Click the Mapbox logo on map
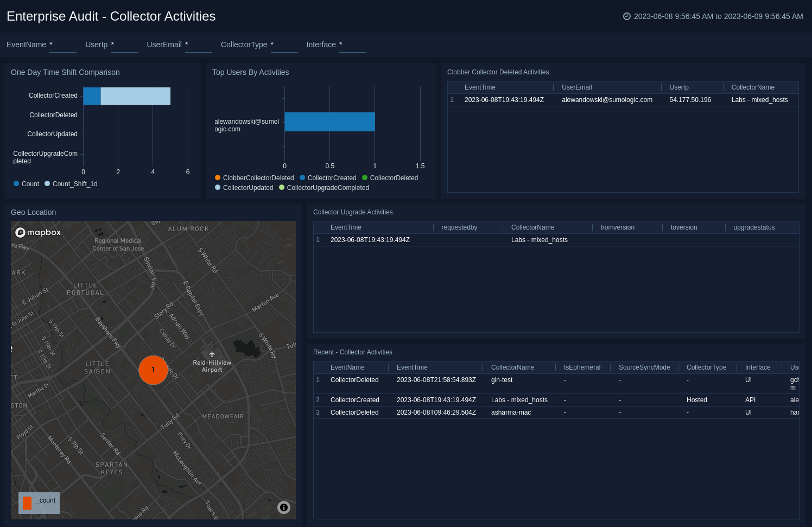812x527 pixels. [x=38, y=232]
